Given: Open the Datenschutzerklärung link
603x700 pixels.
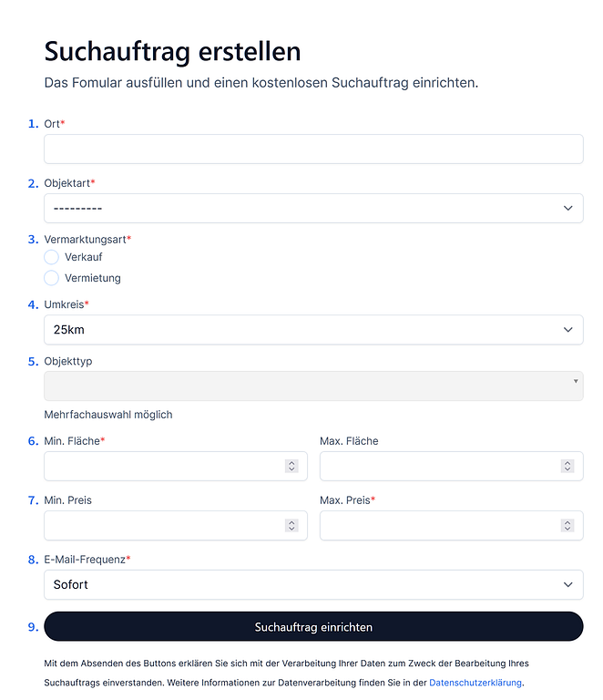Looking at the screenshot, I should pyautogui.click(x=475, y=682).
